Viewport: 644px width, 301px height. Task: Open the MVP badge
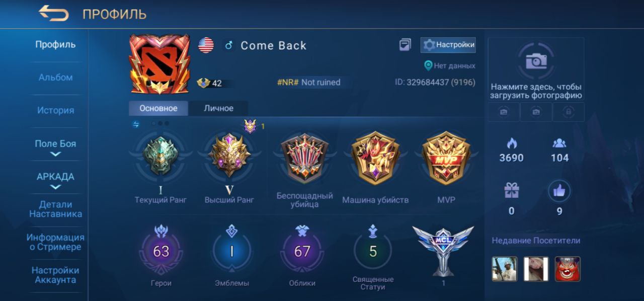(446, 159)
